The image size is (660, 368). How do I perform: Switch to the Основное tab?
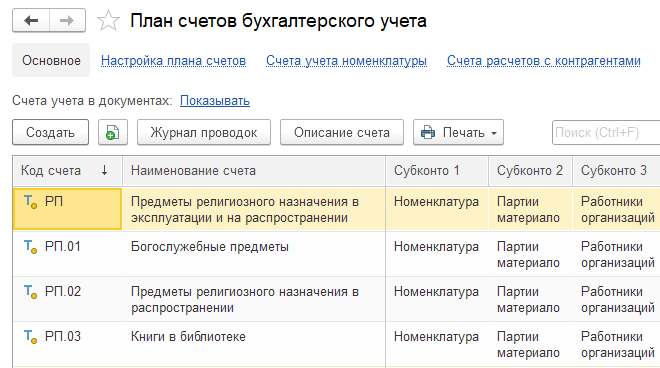tap(51, 60)
